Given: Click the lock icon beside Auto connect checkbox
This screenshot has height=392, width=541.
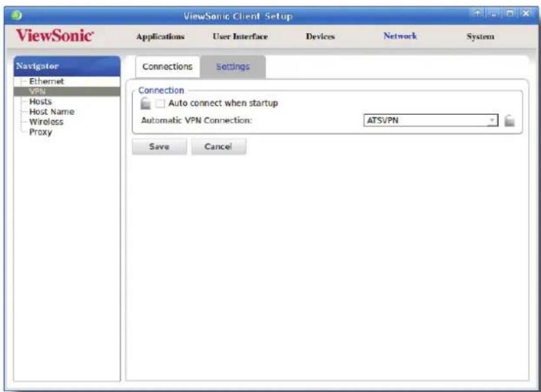Looking at the screenshot, I should click(145, 103).
